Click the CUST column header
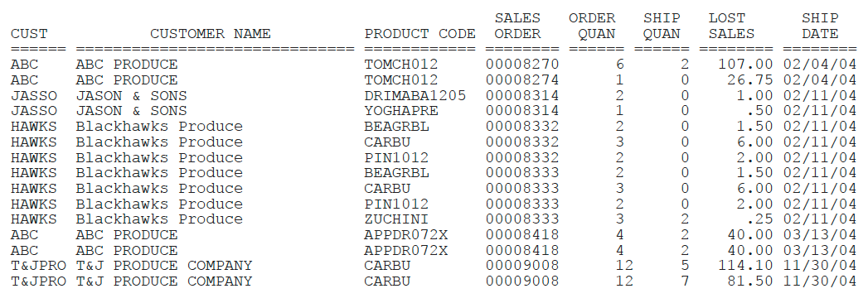868x303 pixels. pos(29,34)
